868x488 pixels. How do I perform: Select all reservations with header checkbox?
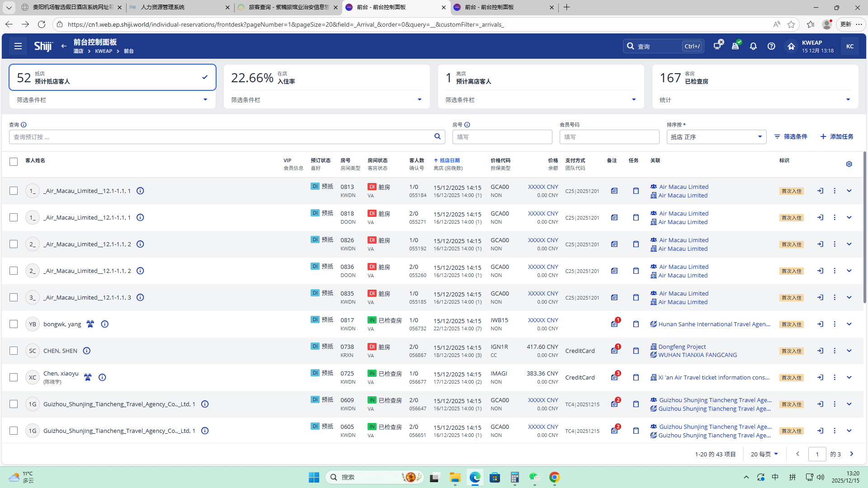pos(14,162)
